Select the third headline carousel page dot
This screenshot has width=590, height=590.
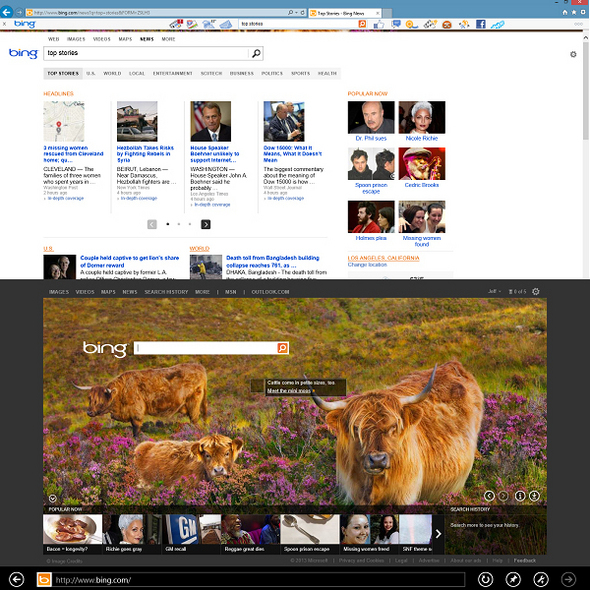[190, 224]
